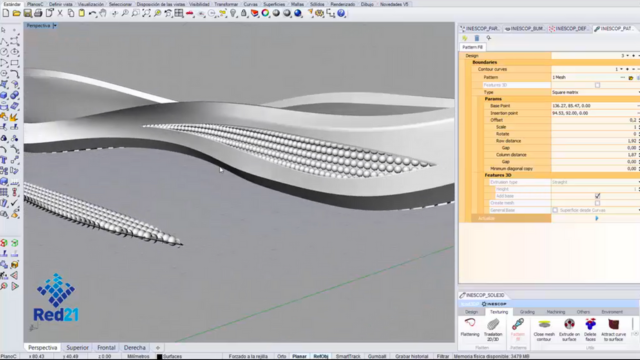
Task: Click the Delete faces tool
Action: (x=590, y=330)
